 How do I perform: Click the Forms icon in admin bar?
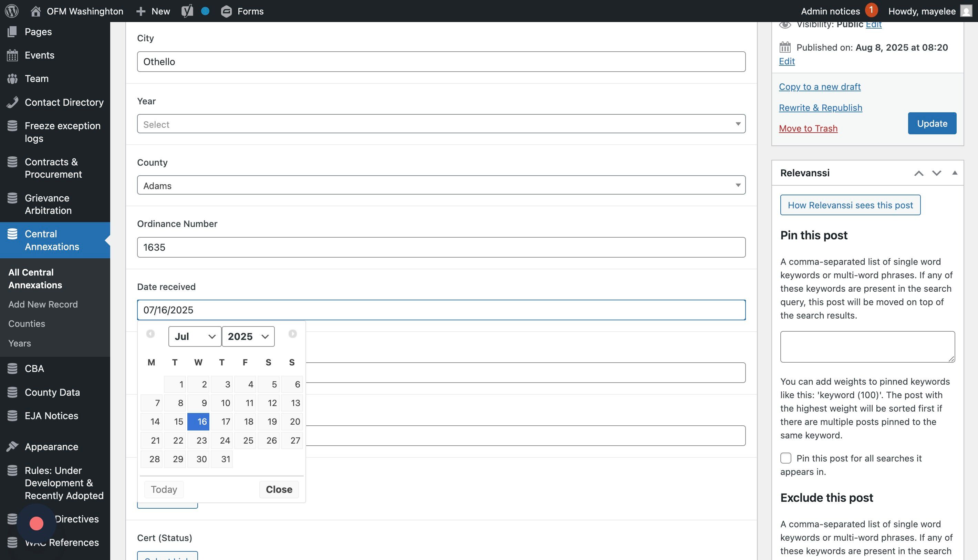point(226,11)
